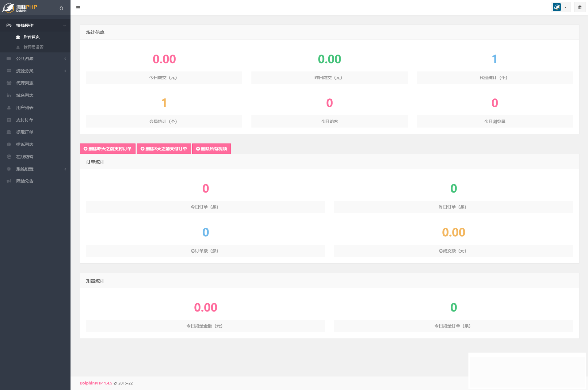This screenshot has height=390, width=588.
Task: Click the 提现订单 bank icon
Action: [x=9, y=132]
